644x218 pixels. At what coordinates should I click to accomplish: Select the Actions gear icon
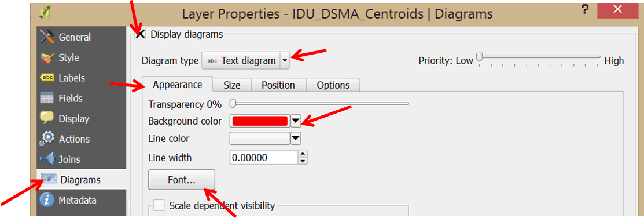[47, 139]
